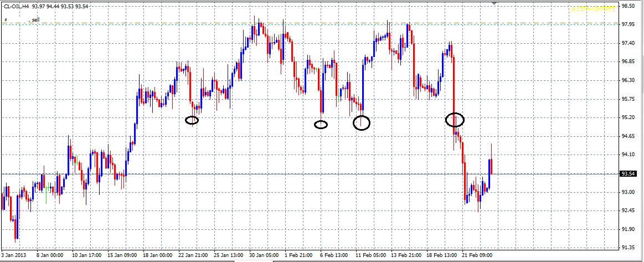Click the chart shift triangle marker at top
Image resolution: width=644 pixels, height=262 pixels.
click(494, 3)
